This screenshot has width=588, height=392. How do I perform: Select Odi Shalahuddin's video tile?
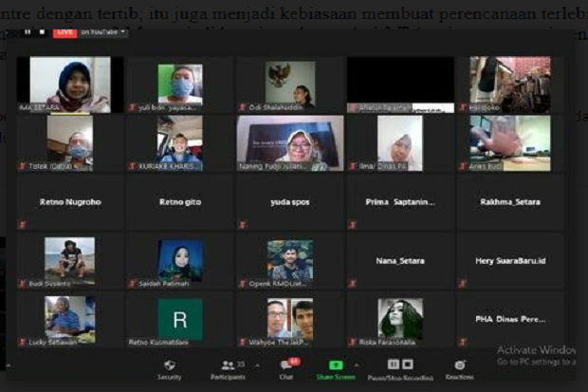tap(290, 84)
